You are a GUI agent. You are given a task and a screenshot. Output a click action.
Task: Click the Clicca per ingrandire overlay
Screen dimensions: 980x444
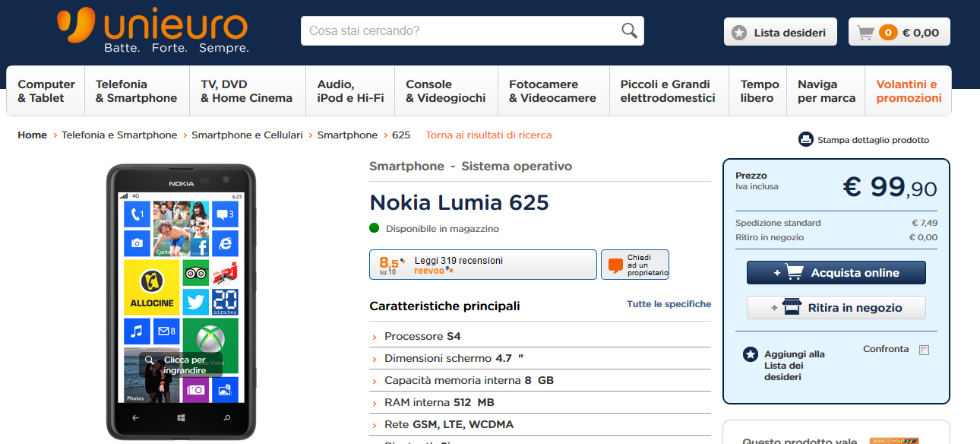(181, 365)
